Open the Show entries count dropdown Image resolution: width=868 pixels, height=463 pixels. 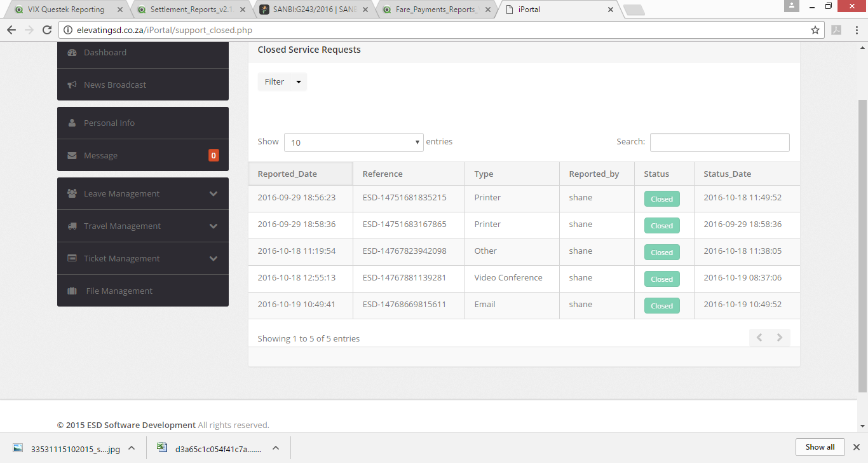(353, 142)
